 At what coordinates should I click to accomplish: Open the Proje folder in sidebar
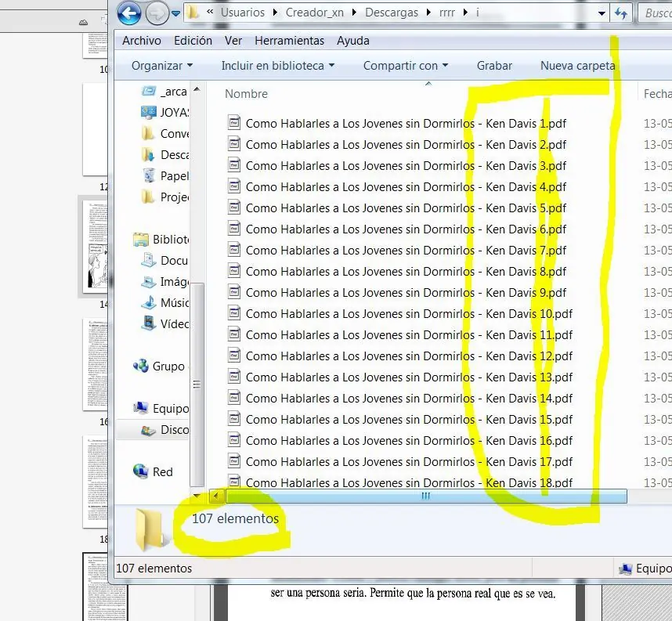click(x=165, y=197)
